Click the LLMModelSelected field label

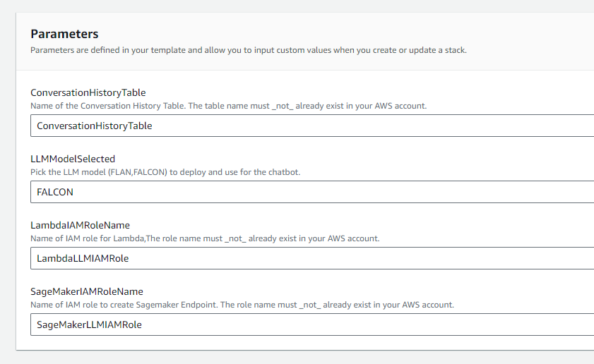73,159
